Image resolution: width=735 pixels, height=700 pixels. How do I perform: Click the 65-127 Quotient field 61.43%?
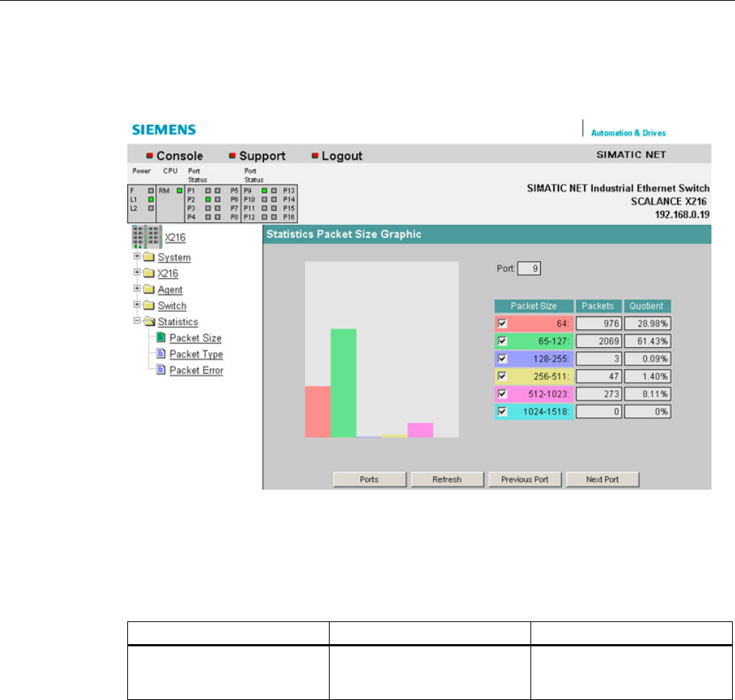tap(647, 341)
